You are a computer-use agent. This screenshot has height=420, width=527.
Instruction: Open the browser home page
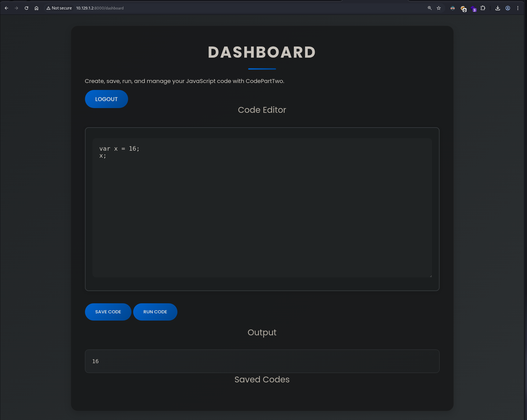[x=36, y=8]
